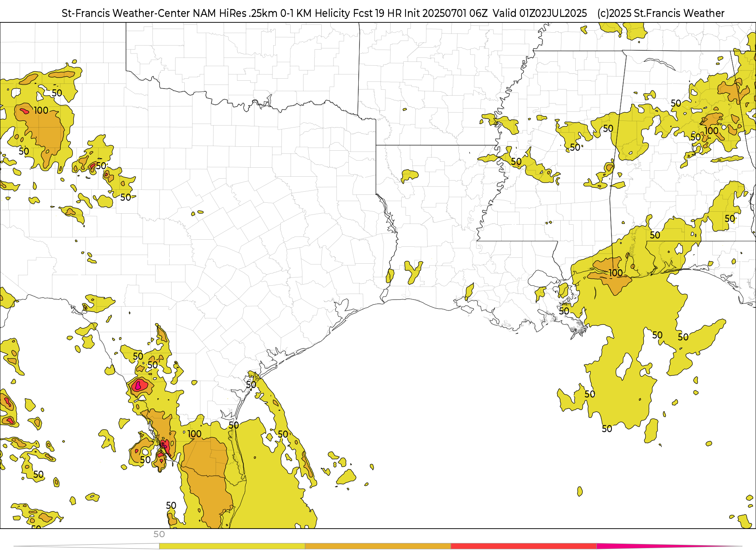Click the gray "50" tick label above the color bar
756x551 pixels.
(159, 534)
